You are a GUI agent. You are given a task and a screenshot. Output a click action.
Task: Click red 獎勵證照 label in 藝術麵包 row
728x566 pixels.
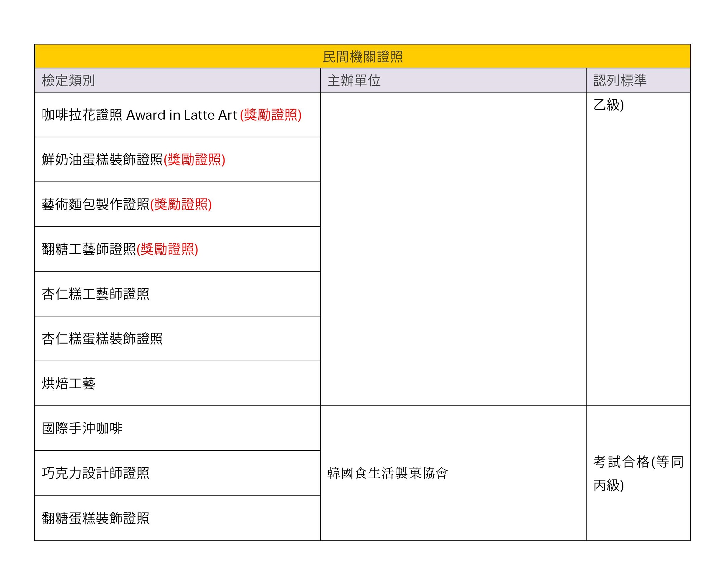[181, 204]
